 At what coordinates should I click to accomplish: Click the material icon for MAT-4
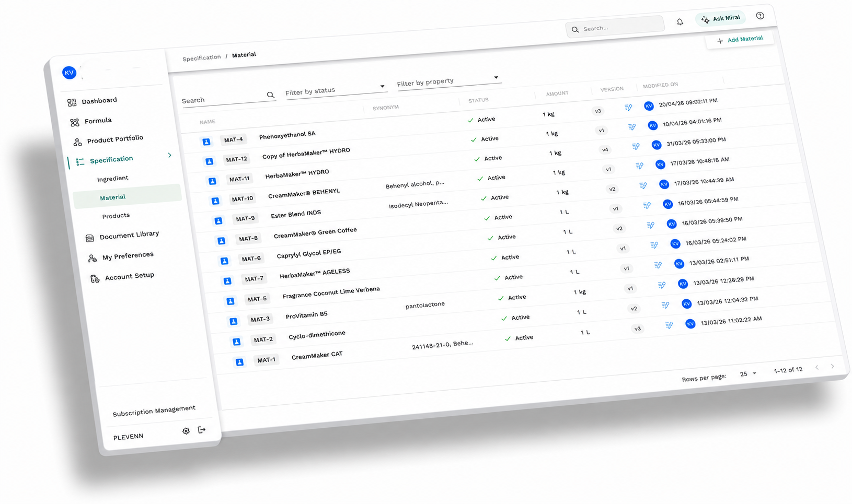click(206, 142)
